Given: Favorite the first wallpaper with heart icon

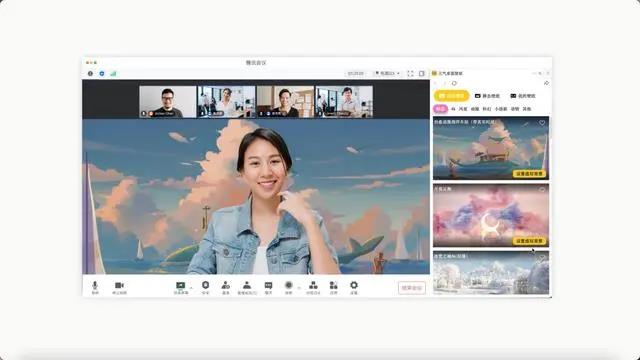Looking at the screenshot, I should point(542,123).
